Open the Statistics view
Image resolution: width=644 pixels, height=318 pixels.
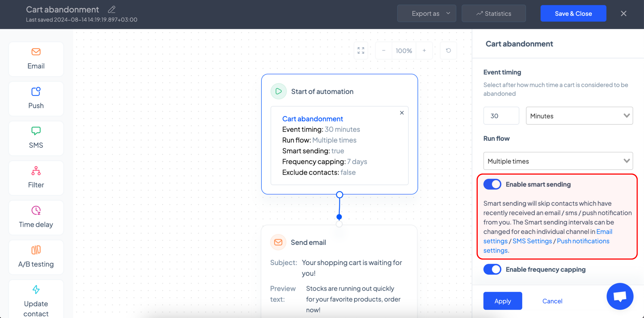494,14
